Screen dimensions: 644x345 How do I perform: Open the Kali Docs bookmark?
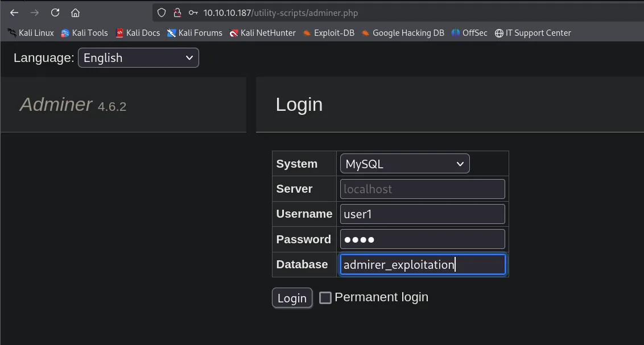tap(138, 33)
